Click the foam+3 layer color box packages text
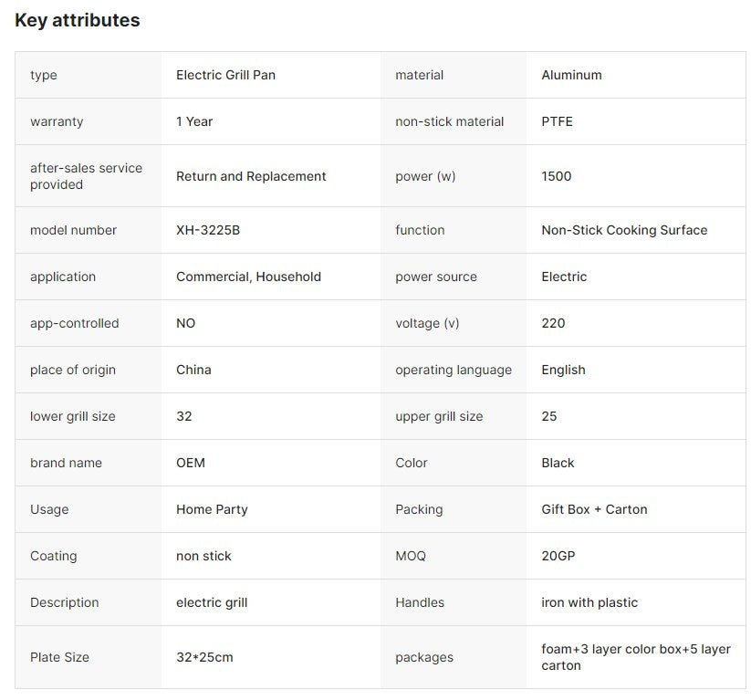This screenshot has width=751, height=700. point(636,657)
